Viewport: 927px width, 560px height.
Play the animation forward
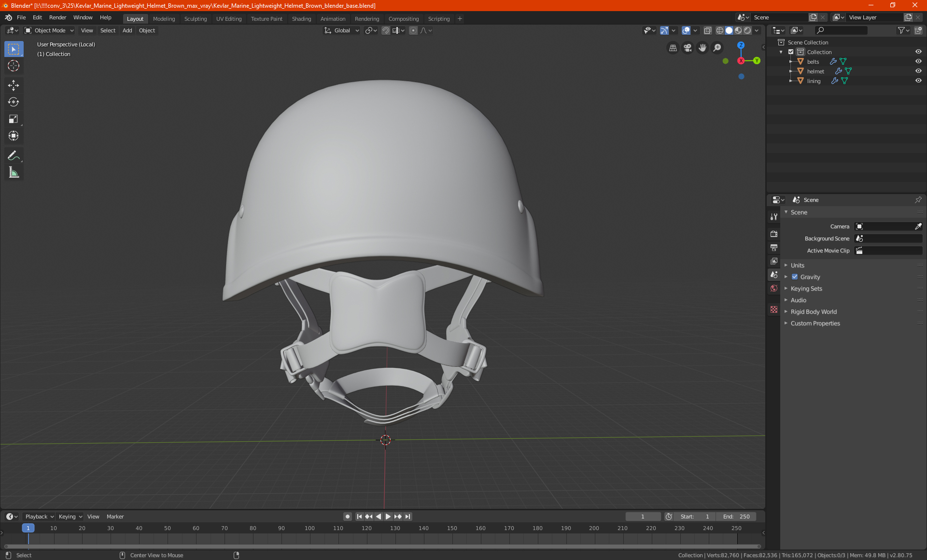tap(388, 517)
